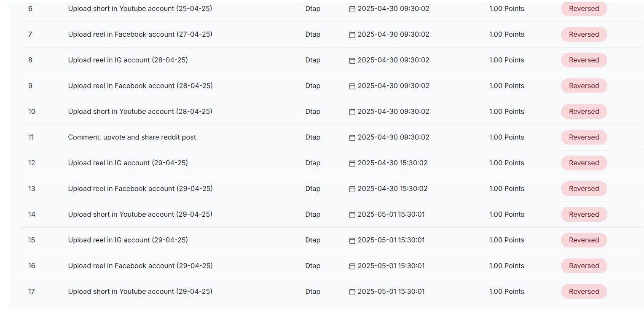Click calendar icon in row 11

(x=352, y=137)
